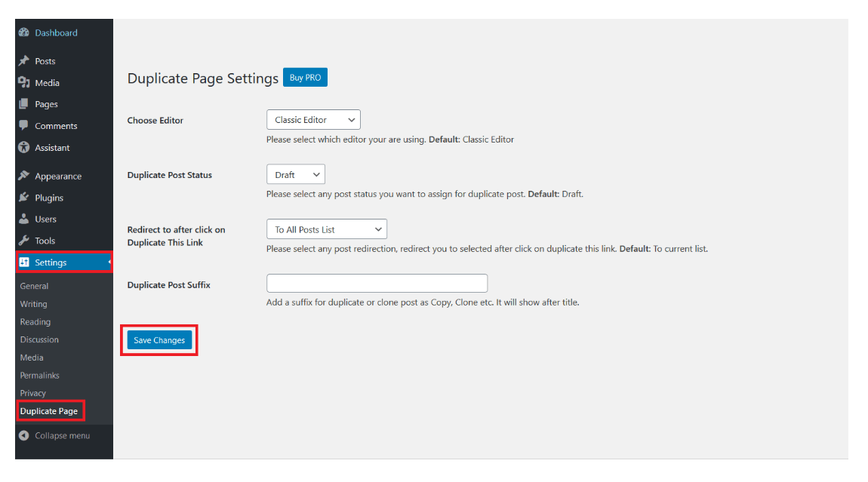Click the Pages icon in sidebar
The width and height of the screenshot is (868, 482).
point(23,104)
